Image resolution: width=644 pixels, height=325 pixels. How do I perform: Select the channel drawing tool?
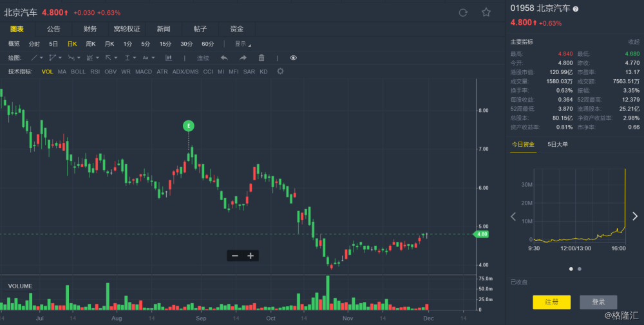point(53,58)
